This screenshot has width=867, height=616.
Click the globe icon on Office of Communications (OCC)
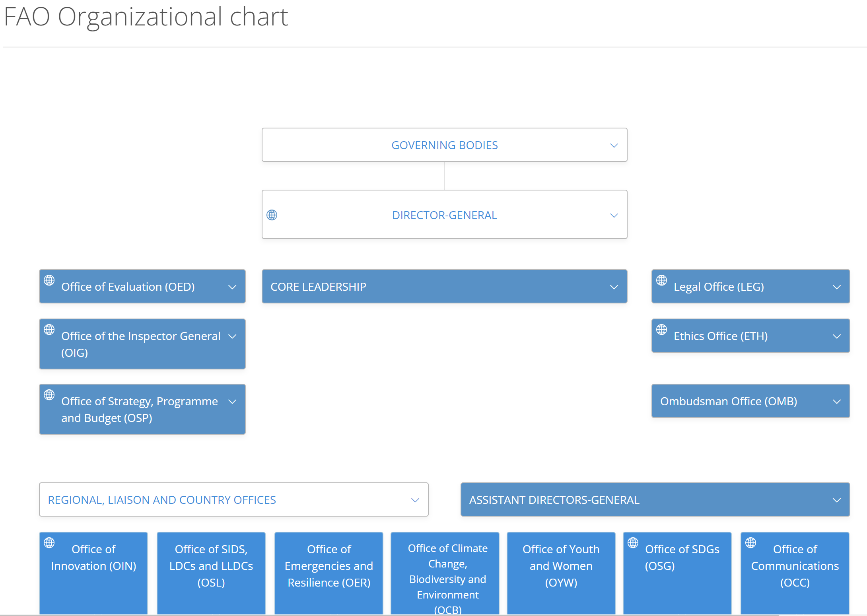tap(751, 543)
